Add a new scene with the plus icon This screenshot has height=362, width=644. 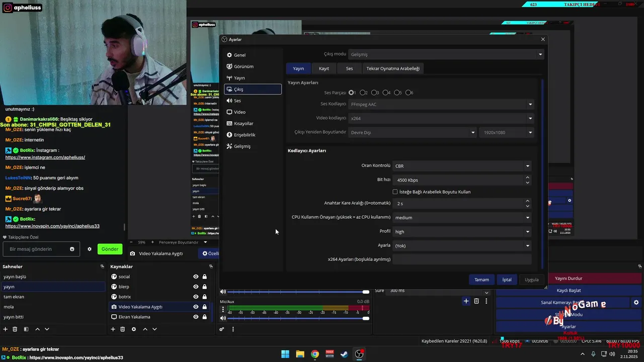(6, 329)
